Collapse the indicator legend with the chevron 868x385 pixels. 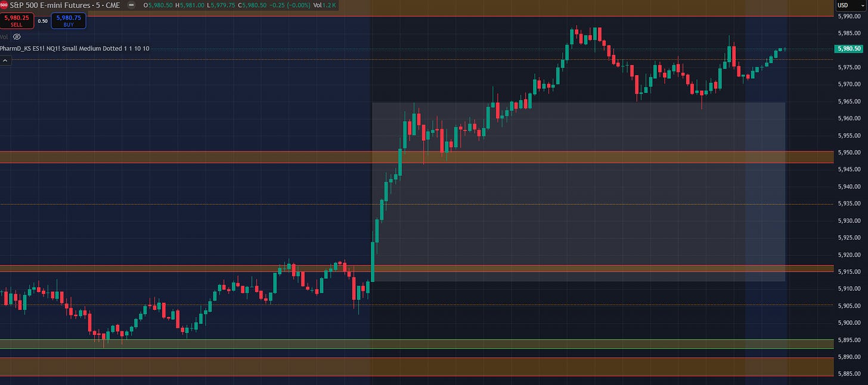6,60
